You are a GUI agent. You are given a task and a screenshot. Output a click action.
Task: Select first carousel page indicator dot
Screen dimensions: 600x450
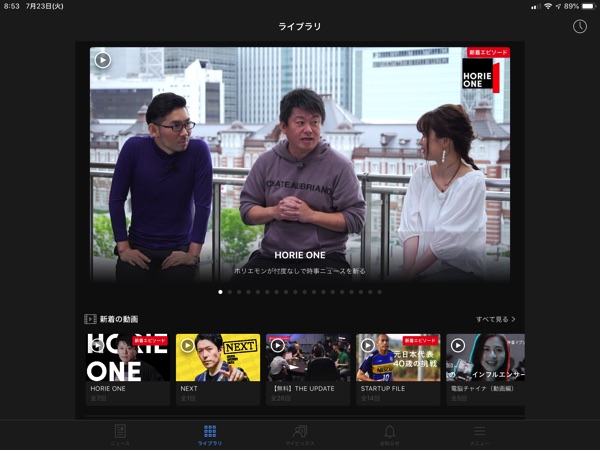[x=220, y=292]
